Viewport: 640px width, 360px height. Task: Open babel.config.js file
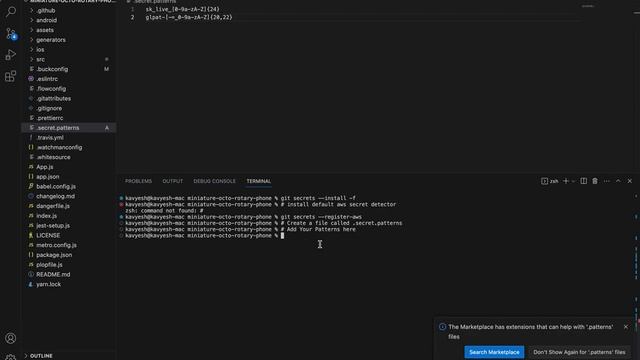[x=69, y=187]
